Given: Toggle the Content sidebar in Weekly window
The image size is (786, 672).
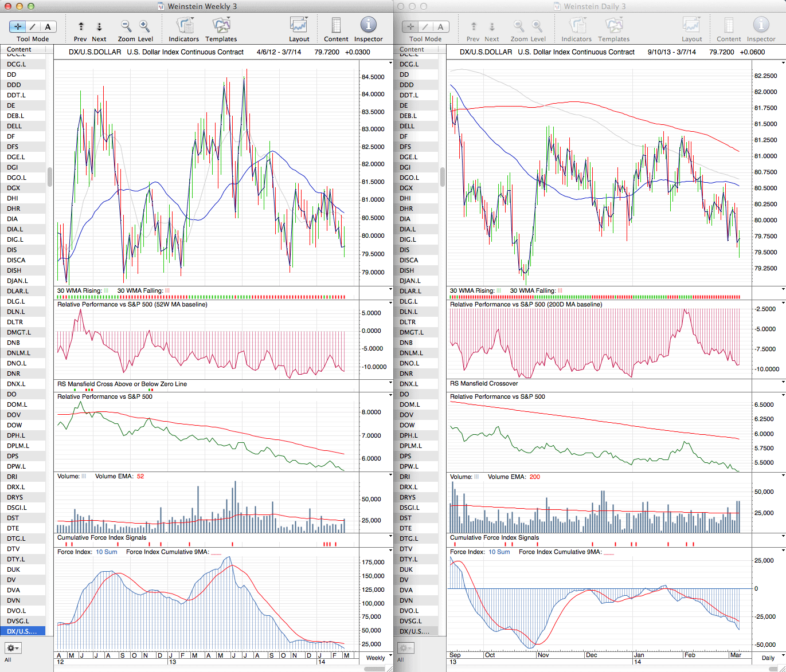Looking at the screenshot, I should coord(336,26).
